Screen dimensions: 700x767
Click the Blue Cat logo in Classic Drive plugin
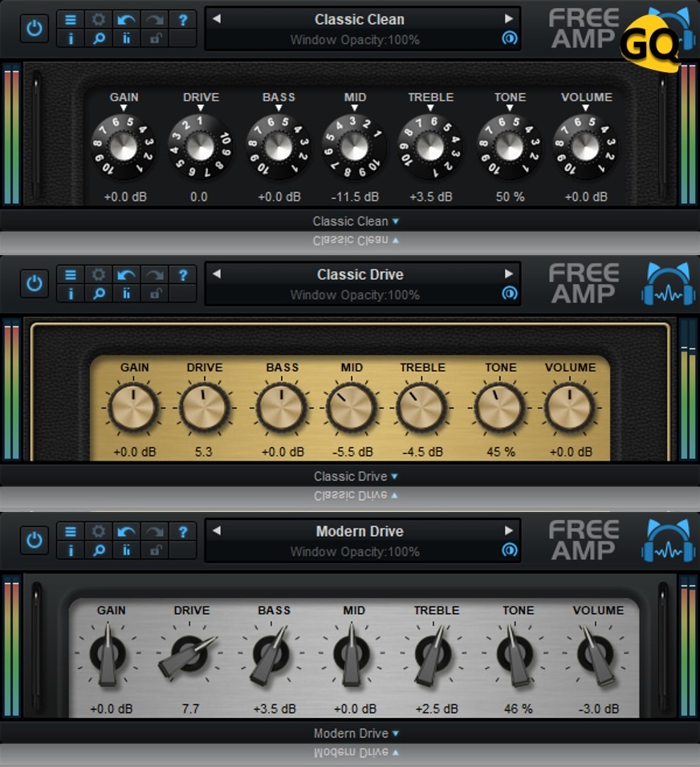tap(669, 285)
